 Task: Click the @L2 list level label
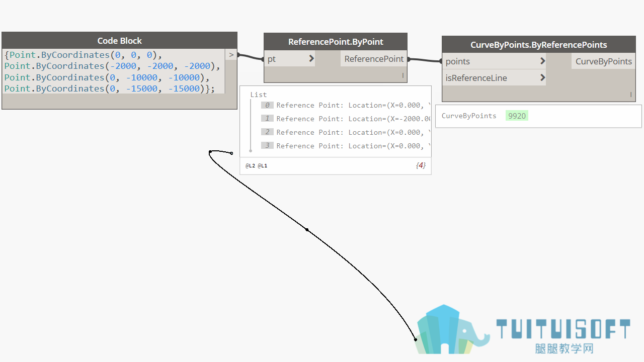click(250, 165)
